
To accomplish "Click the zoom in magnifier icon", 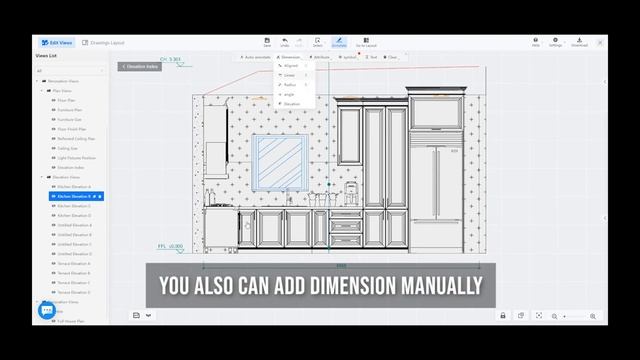I will (593, 316).
